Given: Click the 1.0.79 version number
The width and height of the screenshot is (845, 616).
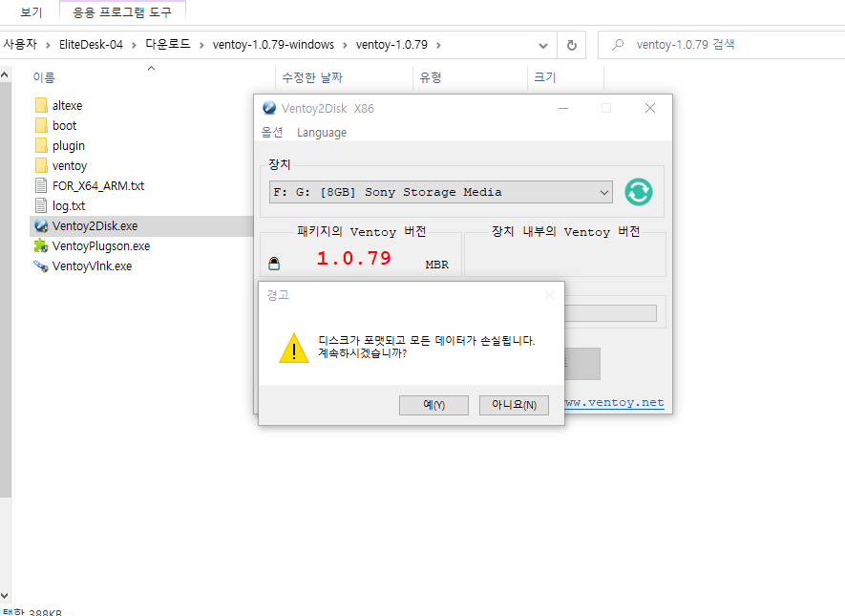Looking at the screenshot, I should click(x=354, y=258).
